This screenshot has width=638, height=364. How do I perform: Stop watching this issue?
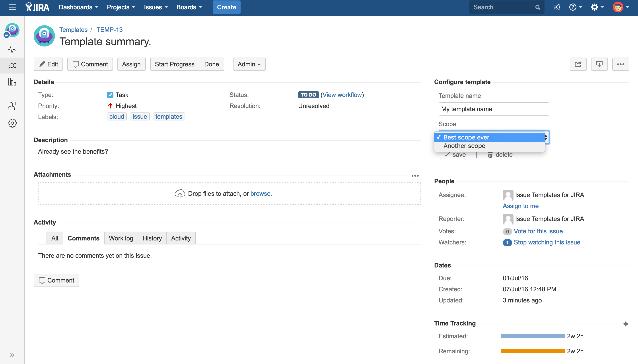[x=547, y=242]
